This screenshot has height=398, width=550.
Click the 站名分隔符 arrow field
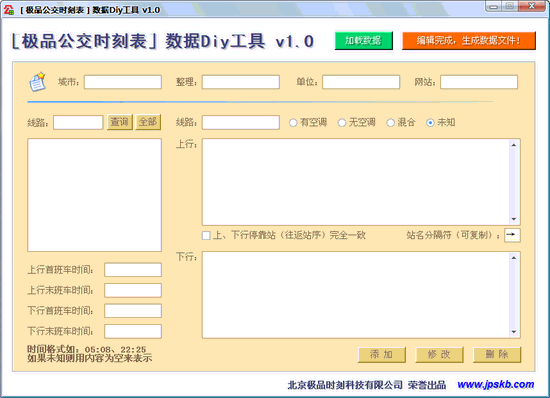(512, 235)
